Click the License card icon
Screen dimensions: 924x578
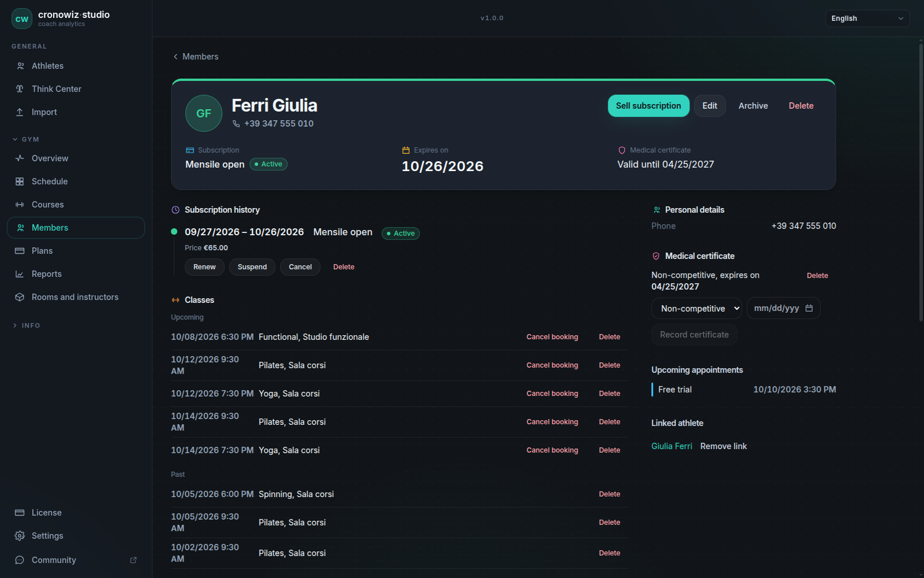coord(20,513)
